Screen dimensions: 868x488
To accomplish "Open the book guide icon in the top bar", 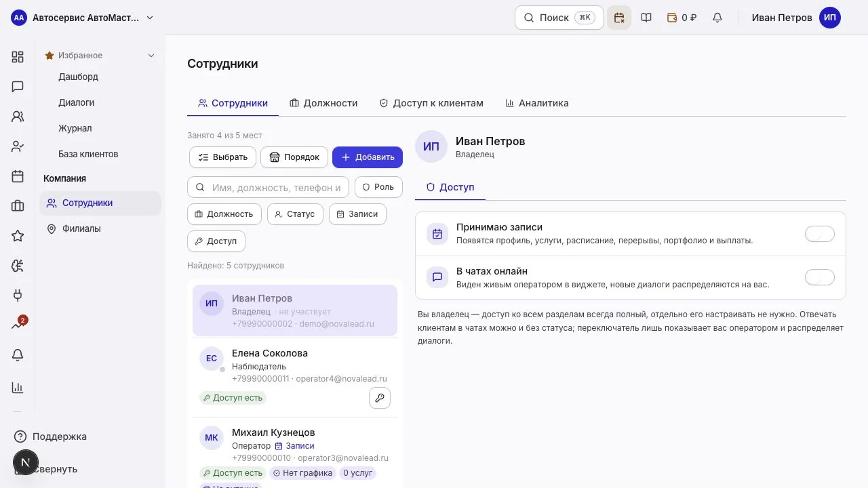I will click(x=646, y=18).
